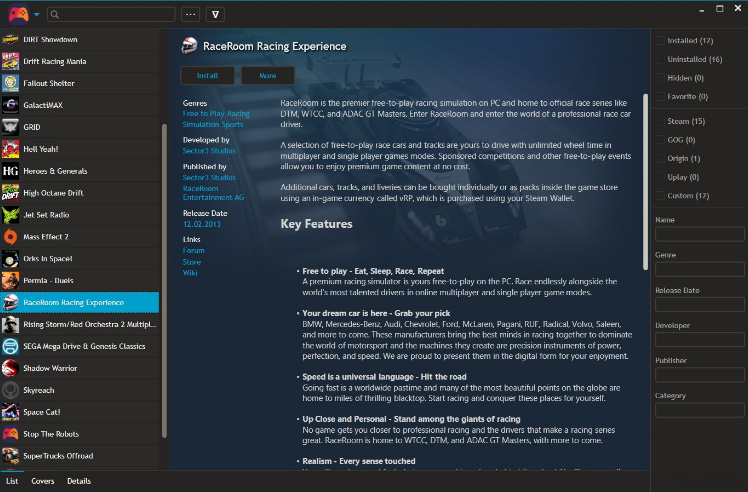
Task: Toggle the Installed (17) filter checkbox
Action: (x=660, y=41)
